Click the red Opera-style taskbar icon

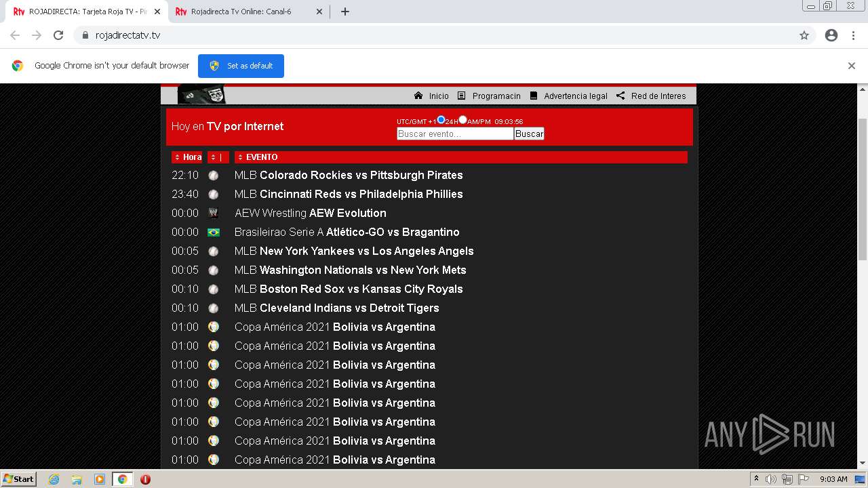tap(145, 479)
